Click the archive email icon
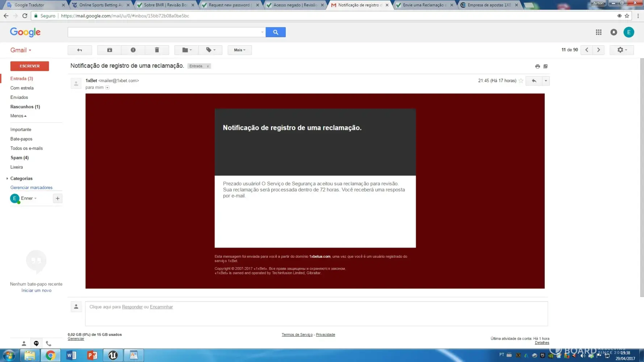This screenshot has width=644, height=362. point(109,50)
